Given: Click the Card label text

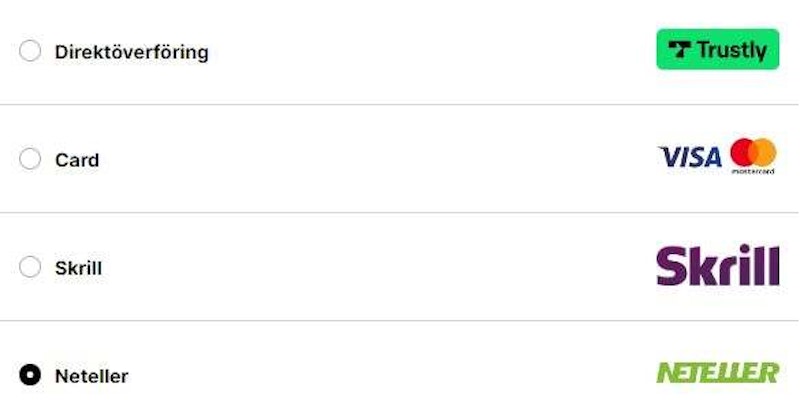Looking at the screenshot, I should (77, 160).
